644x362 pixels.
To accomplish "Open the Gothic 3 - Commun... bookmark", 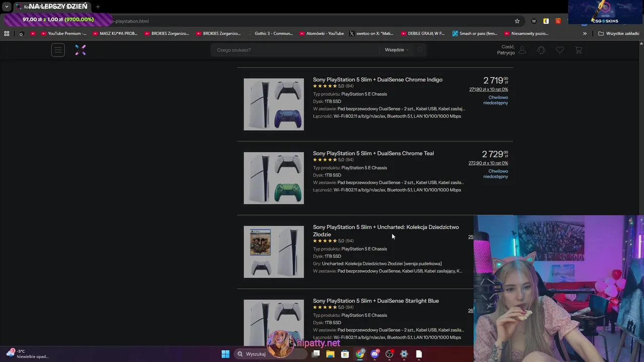I will click(x=270, y=34).
